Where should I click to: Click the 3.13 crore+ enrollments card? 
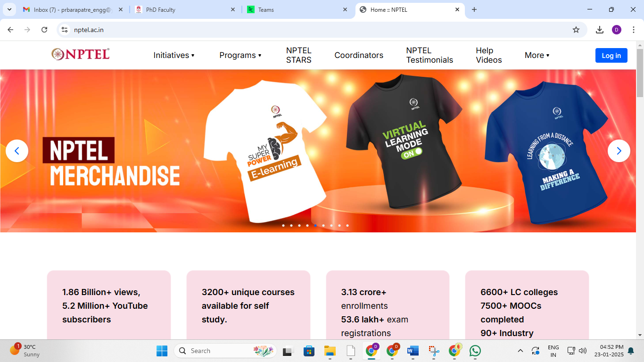coord(388,305)
